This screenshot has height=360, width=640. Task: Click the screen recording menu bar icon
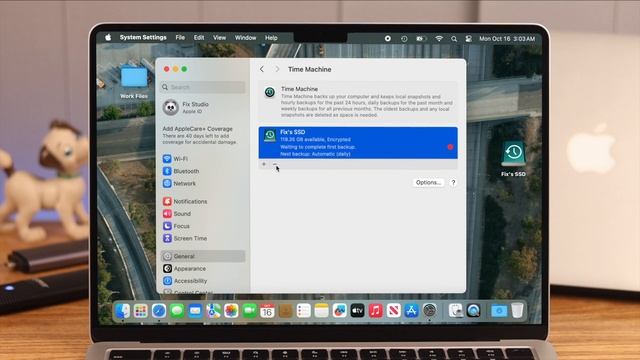[x=388, y=38]
